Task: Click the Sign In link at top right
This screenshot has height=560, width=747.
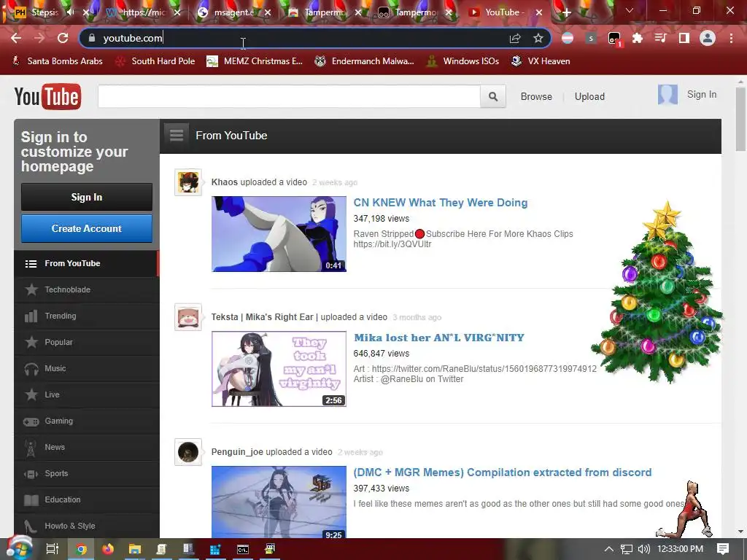Action: pyautogui.click(x=701, y=94)
